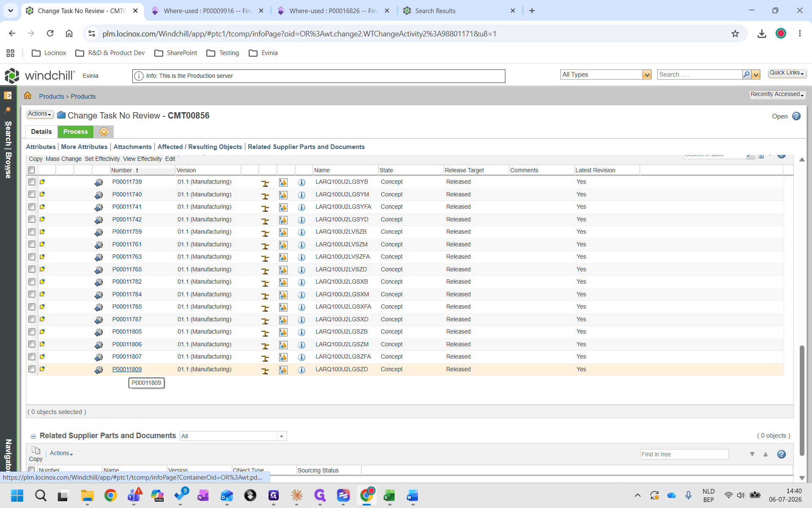This screenshot has height=508, width=812.
Task: Expand the Search Browse sidebar arrow icon
Action: click(8, 96)
